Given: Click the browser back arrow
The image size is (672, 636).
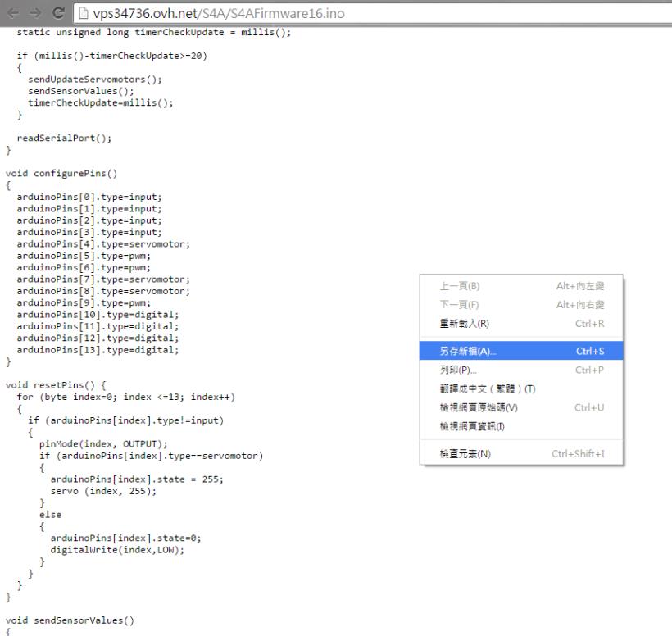Looking at the screenshot, I should tap(11, 13).
